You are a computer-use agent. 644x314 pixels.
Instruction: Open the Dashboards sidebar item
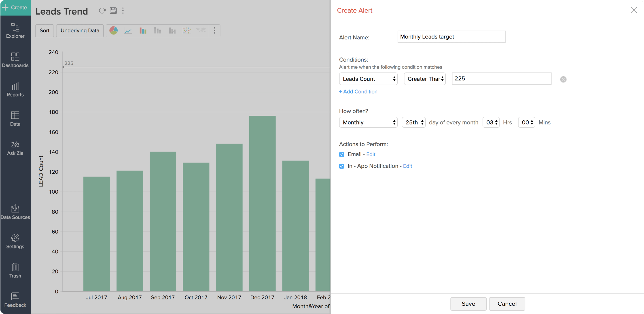click(15, 60)
